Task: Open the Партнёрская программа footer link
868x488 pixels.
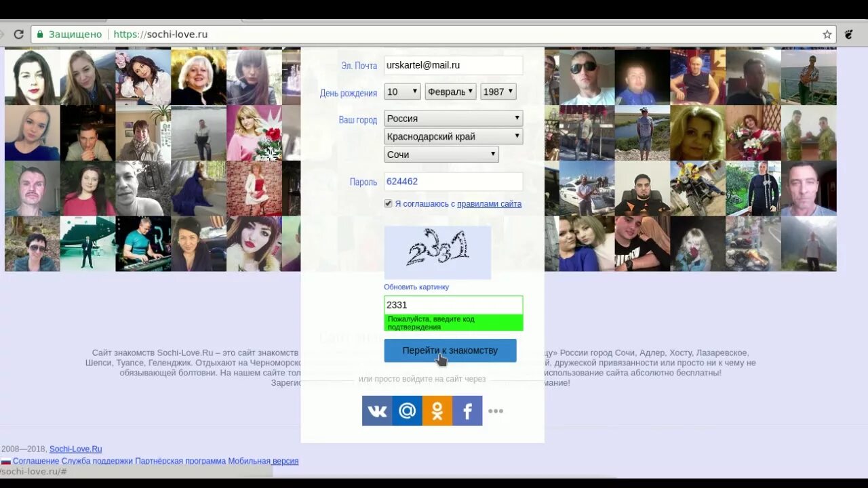Action: (x=180, y=461)
